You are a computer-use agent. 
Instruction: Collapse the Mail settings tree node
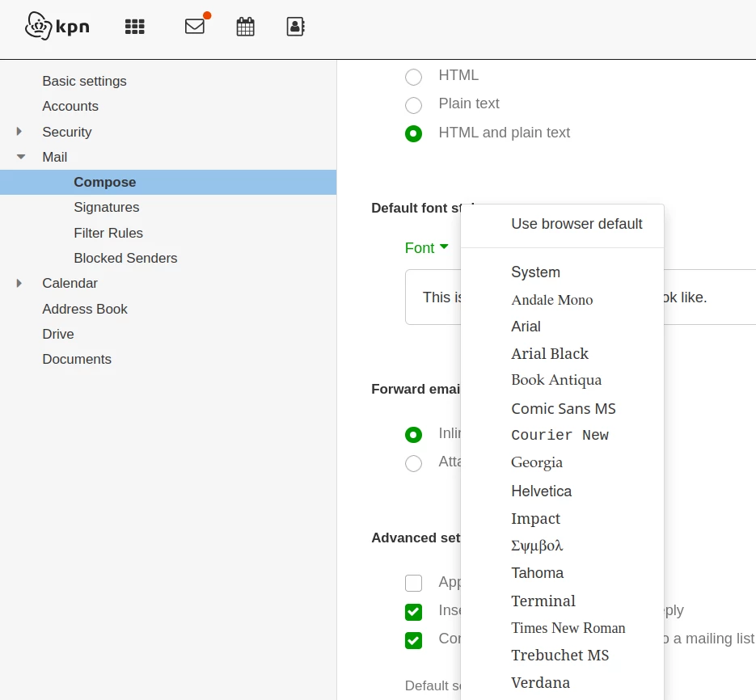tap(21, 157)
